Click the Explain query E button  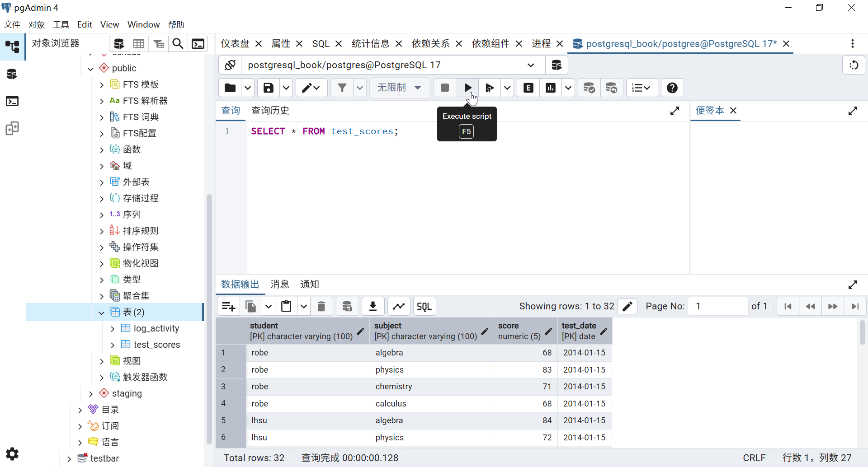click(x=528, y=88)
